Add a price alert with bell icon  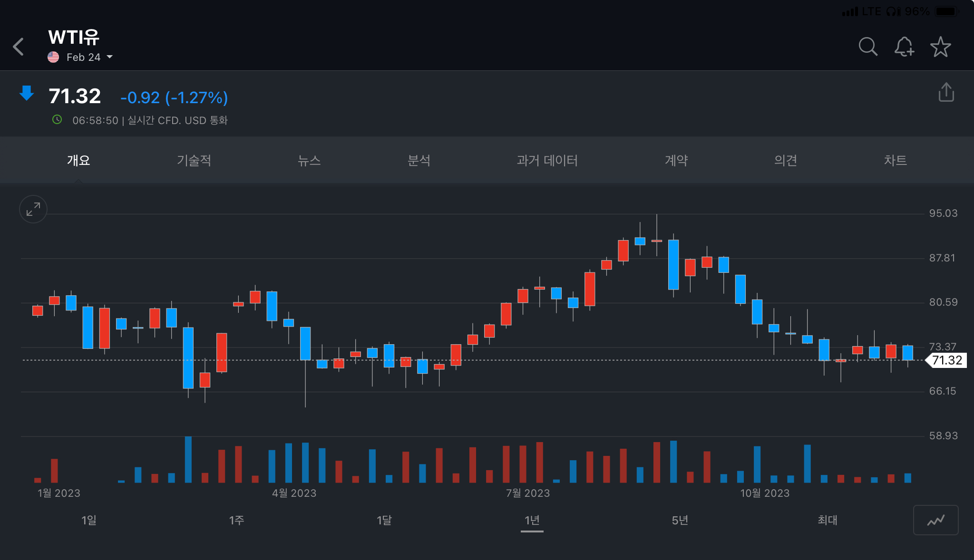(904, 47)
